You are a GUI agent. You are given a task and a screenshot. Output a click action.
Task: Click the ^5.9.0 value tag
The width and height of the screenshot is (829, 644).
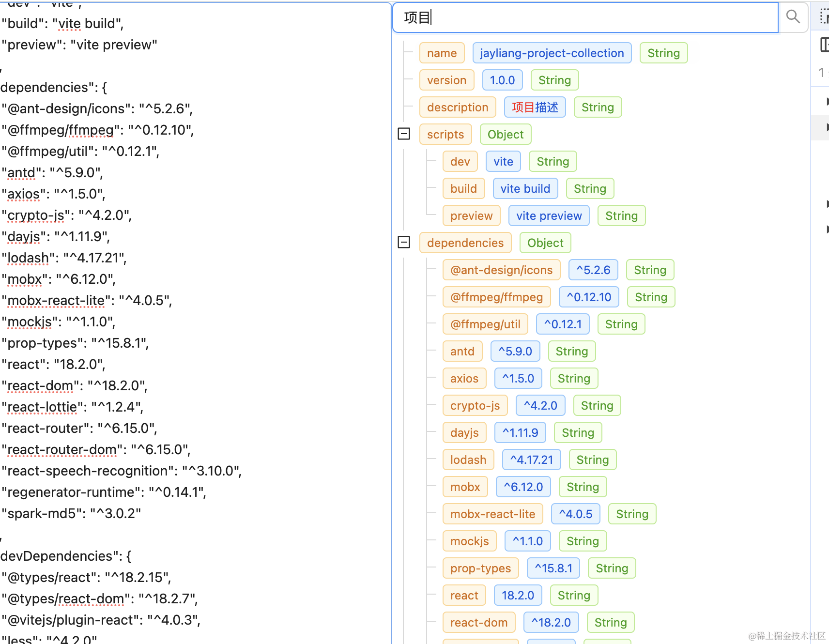[515, 352]
